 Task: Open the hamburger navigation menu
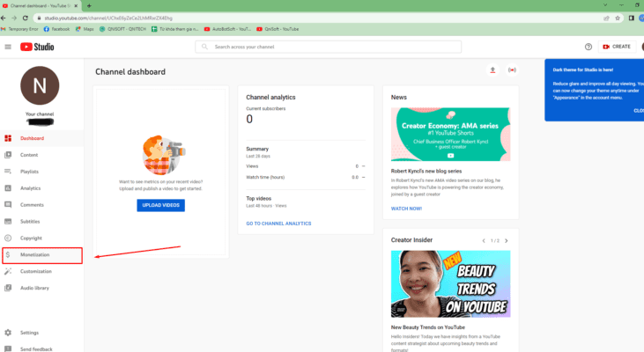pos(8,47)
